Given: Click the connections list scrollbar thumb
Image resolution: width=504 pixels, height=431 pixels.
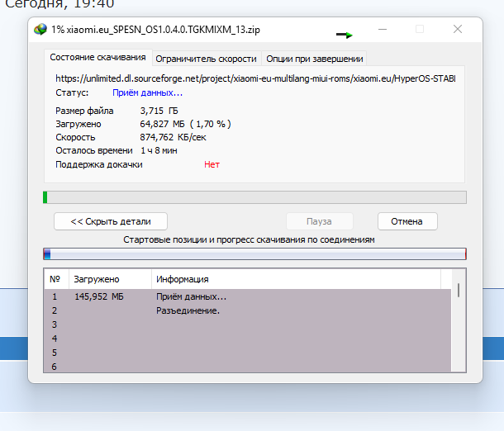Looking at the screenshot, I should [459, 290].
